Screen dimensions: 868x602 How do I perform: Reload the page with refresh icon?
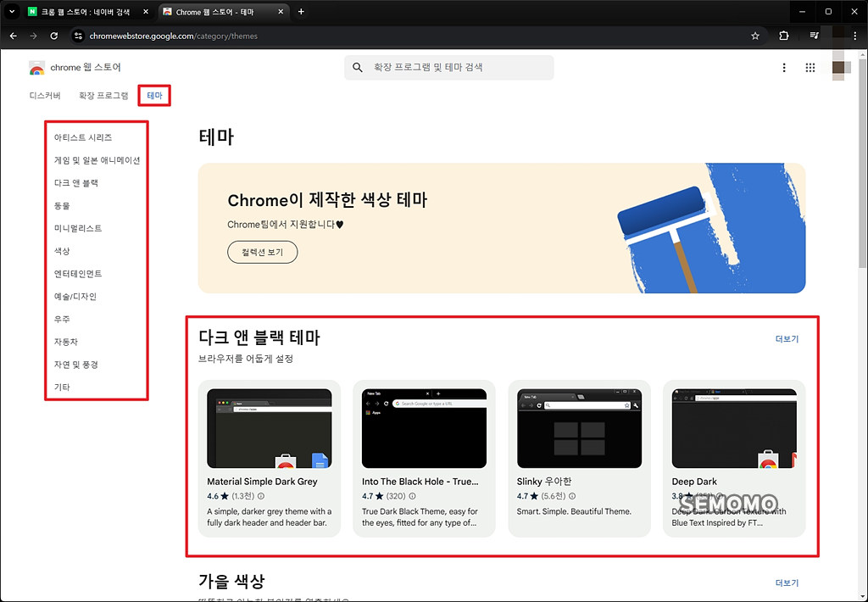coord(53,36)
